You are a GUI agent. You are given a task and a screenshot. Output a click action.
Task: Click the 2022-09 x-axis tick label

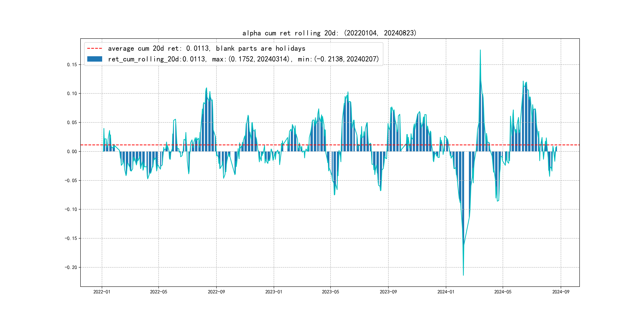click(x=216, y=292)
